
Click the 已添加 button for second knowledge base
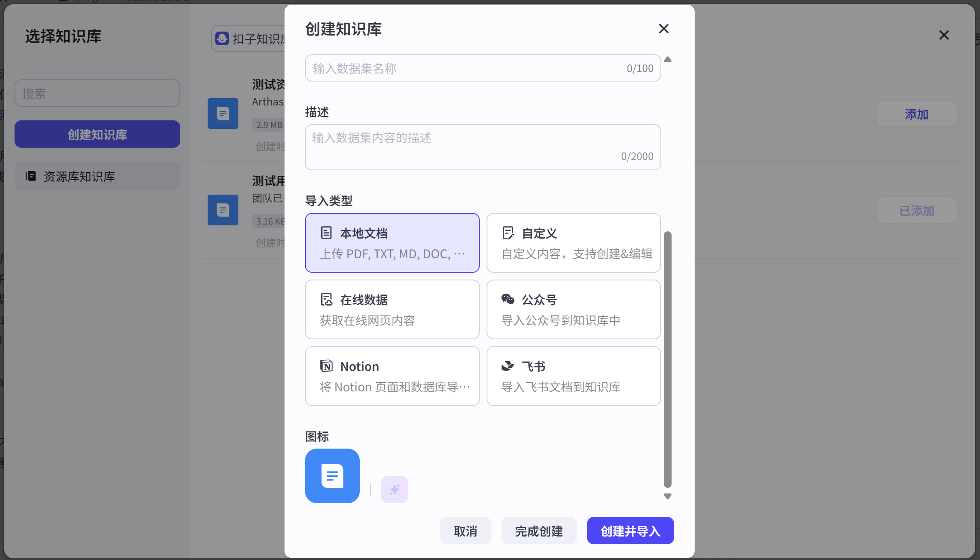click(x=916, y=210)
